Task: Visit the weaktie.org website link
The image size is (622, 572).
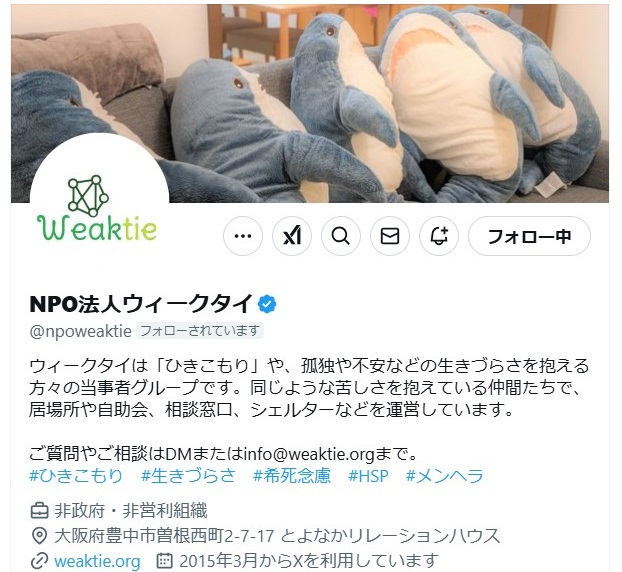Action: pos(97,561)
